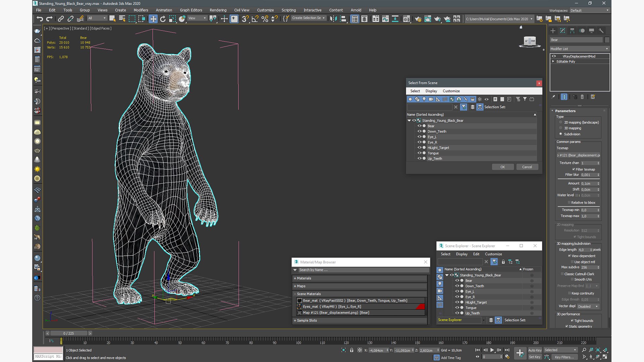Open Customize menu in Scene Explorer window

pyautogui.click(x=493, y=254)
